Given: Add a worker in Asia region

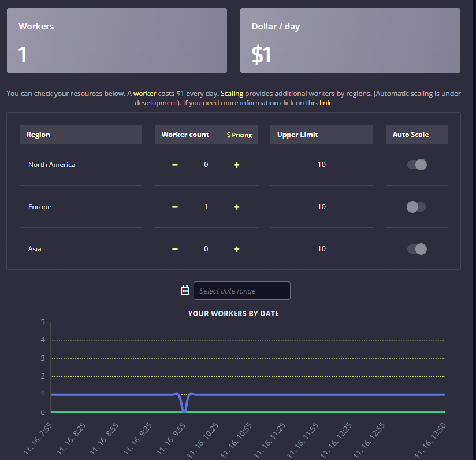Looking at the screenshot, I should point(236,250).
